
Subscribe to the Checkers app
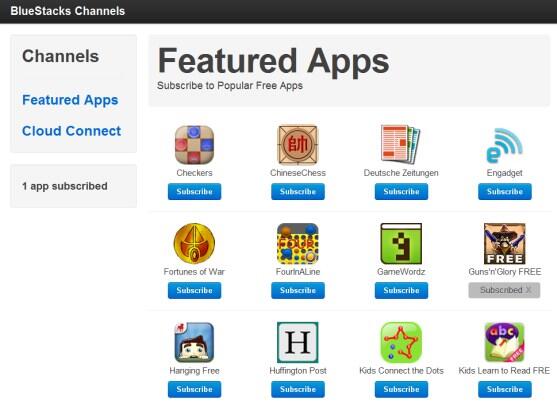194,192
